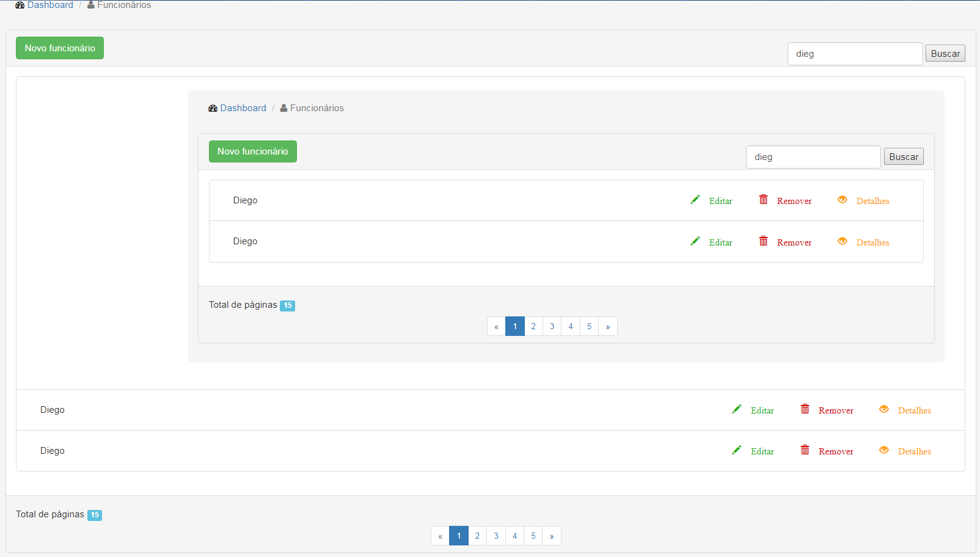Click the '15' badge in outer bottom Total de páginas
The height and width of the screenshot is (557, 980).
(x=95, y=515)
